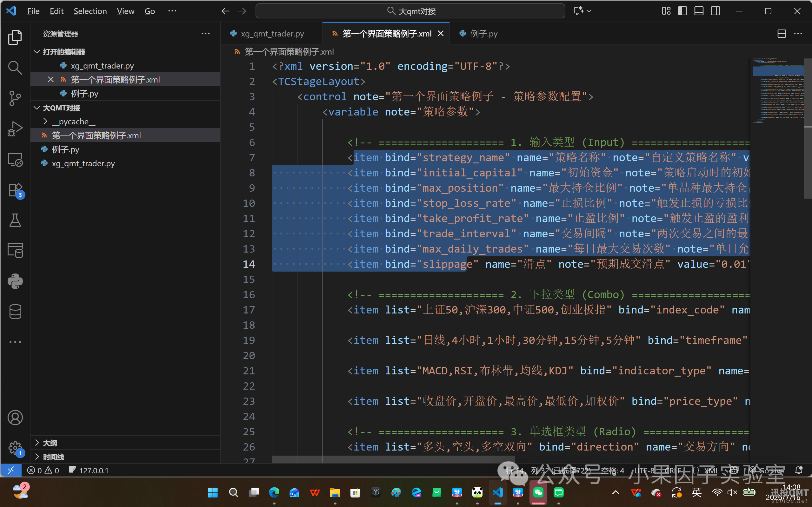Open the Accounts menu icon
Image resolution: width=812 pixels, height=507 pixels.
pyautogui.click(x=15, y=418)
